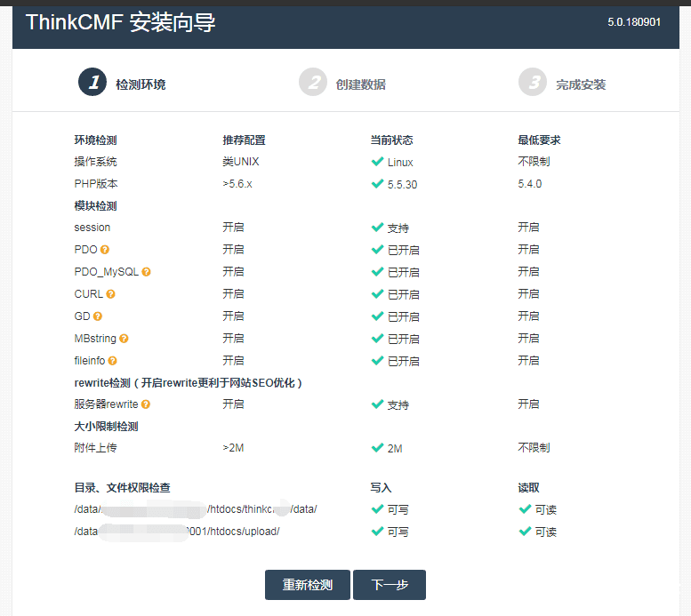Viewport: 691px width, 616px height.
Task: Click the 大小限制检测 section heading
Action: point(106,427)
